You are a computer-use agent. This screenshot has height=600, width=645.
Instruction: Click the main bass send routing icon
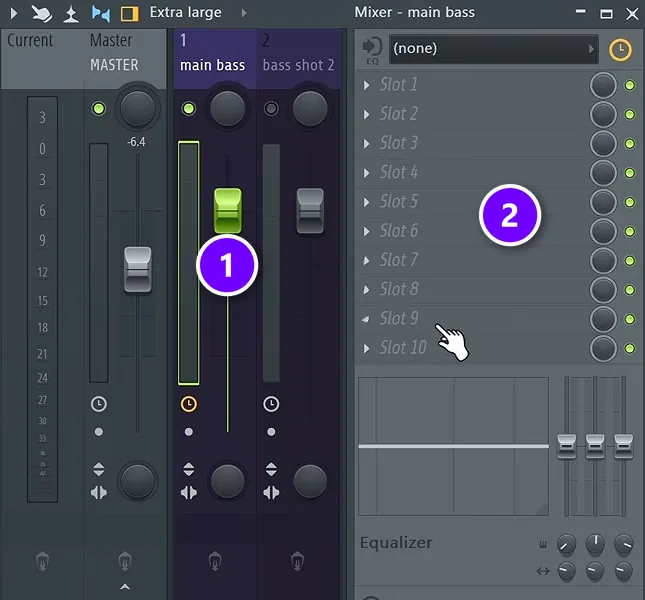coord(215,561)
